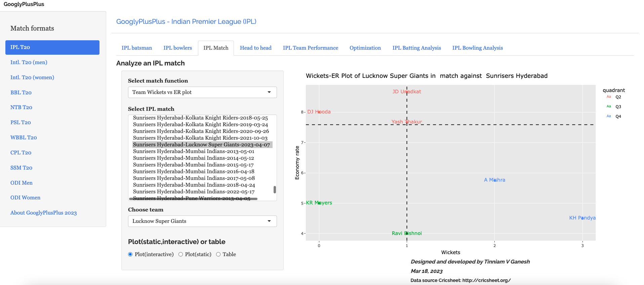Click the match list horizontal scrollbar

tap(193, 199)
